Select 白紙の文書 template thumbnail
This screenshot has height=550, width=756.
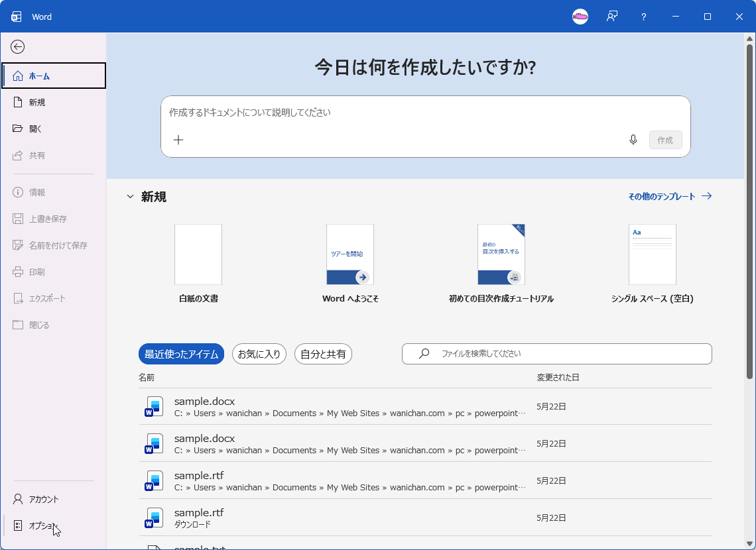click(x=198, y=254)
